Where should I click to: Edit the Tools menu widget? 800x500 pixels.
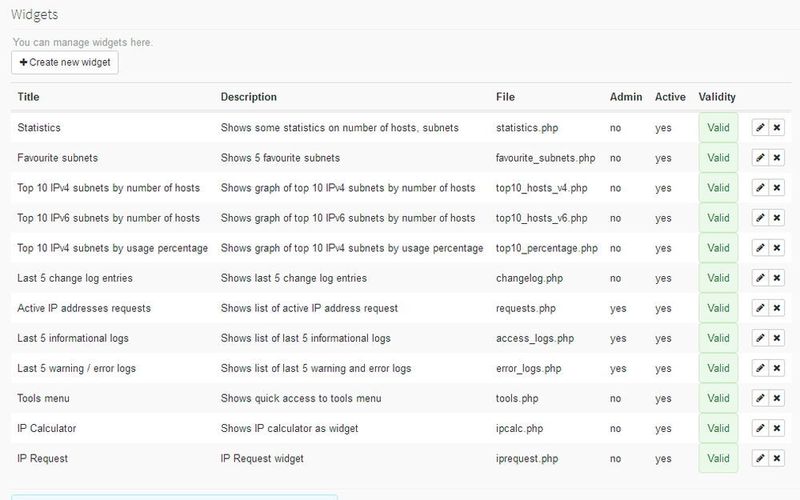[x=760, y=398]
